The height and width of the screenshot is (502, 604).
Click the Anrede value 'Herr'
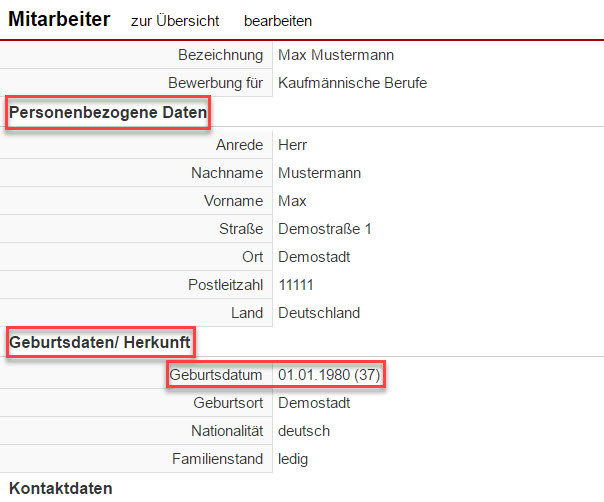[293, 145]
